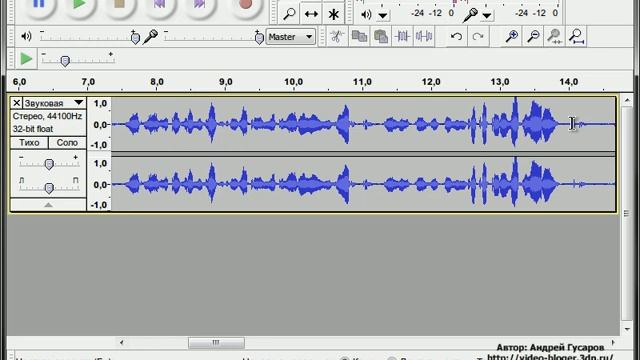Click the Copy icon
640x360 pixels.
359,36
